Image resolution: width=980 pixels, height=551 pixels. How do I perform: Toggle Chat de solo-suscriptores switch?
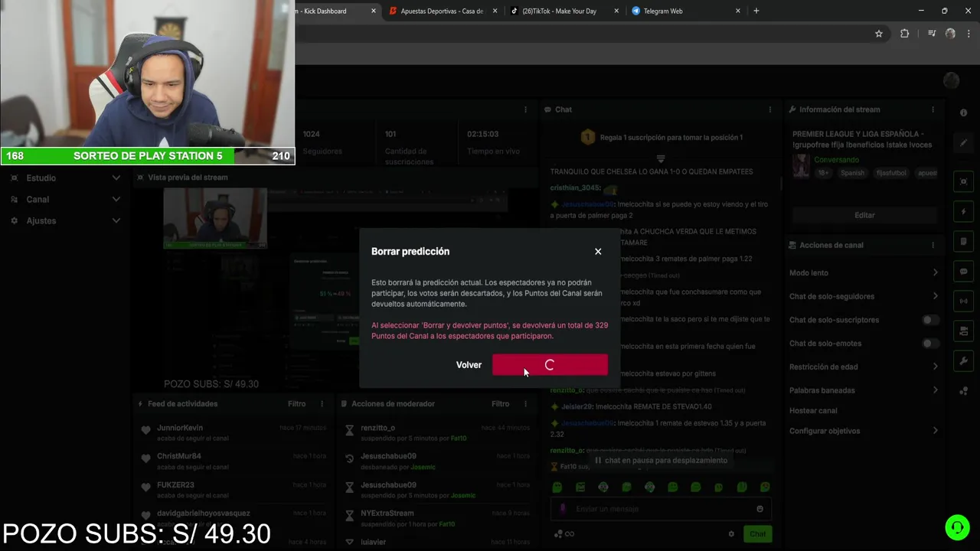929,320
